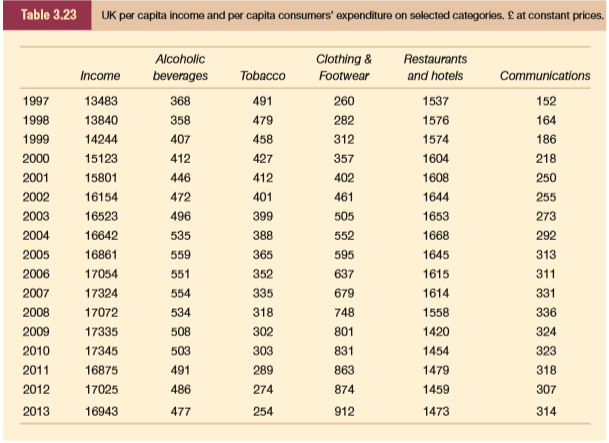Screen dimensions: 609x443
Task: Click tobacco value 254 for 2013
Action: pyautogui.click(x=263, y=412)
